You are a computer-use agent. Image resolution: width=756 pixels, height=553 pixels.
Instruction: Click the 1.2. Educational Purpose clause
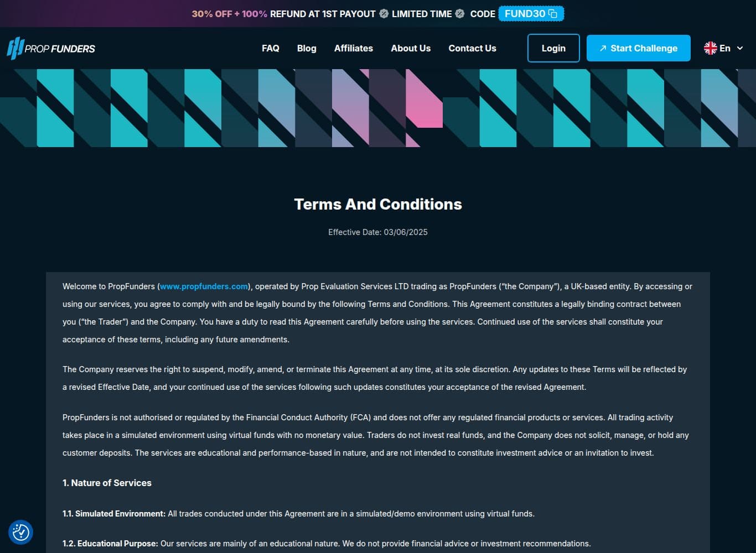pyautogui.click(x=327, y=544)
